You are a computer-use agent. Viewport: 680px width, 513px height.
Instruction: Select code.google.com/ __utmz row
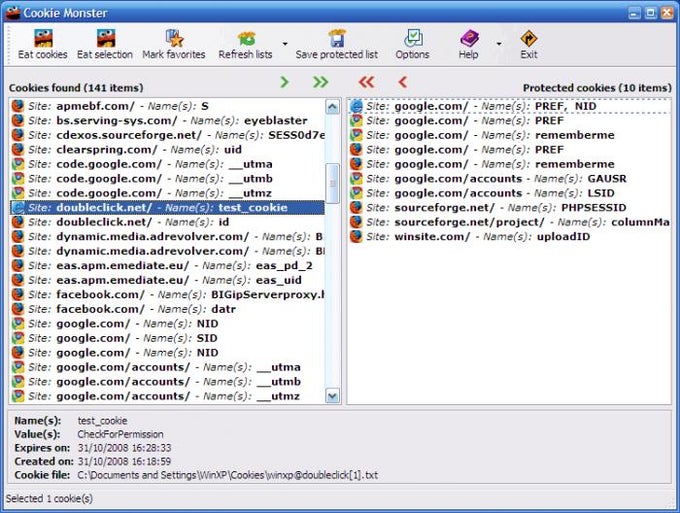pos(168,193)
